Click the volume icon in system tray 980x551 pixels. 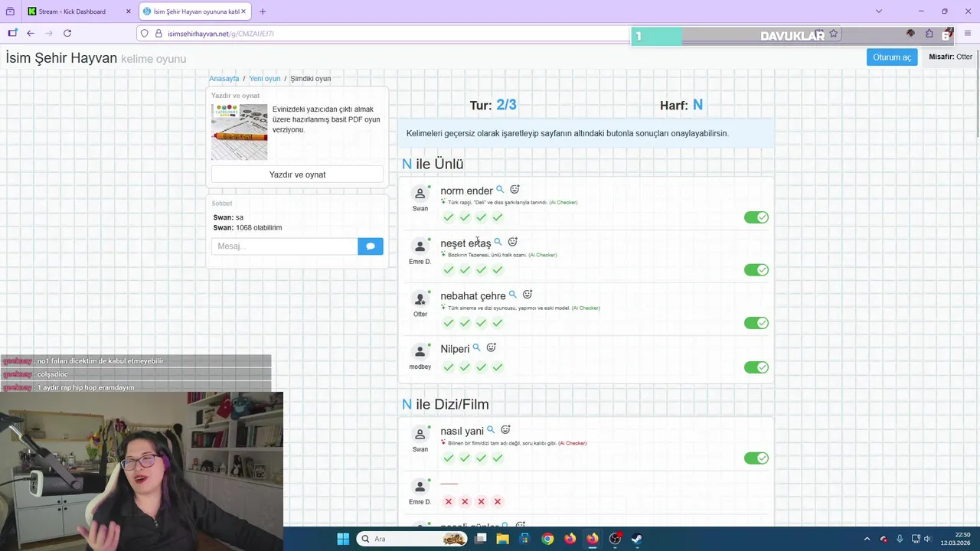tap(927, 539)
